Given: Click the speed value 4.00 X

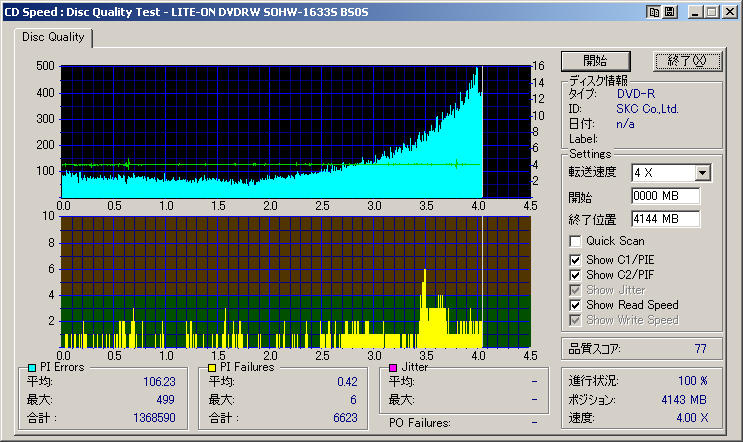Looking at the screenshot, I should click(692, 418).
